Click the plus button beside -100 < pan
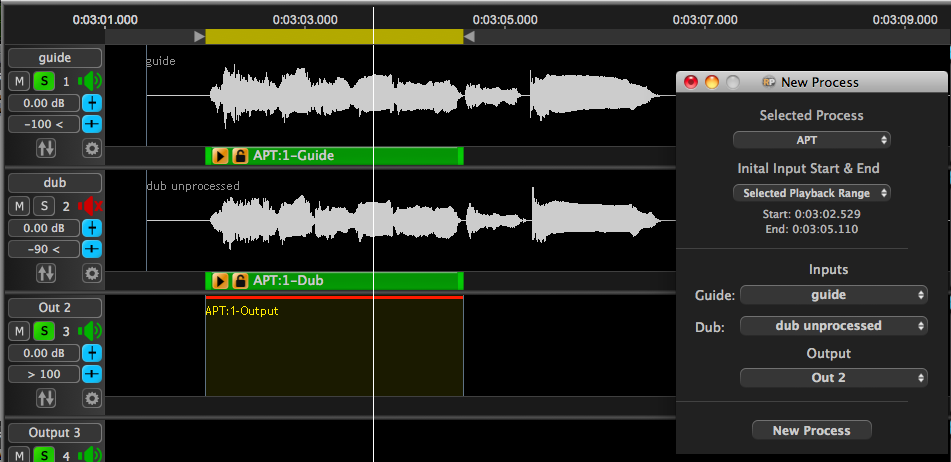 point(92,124)
